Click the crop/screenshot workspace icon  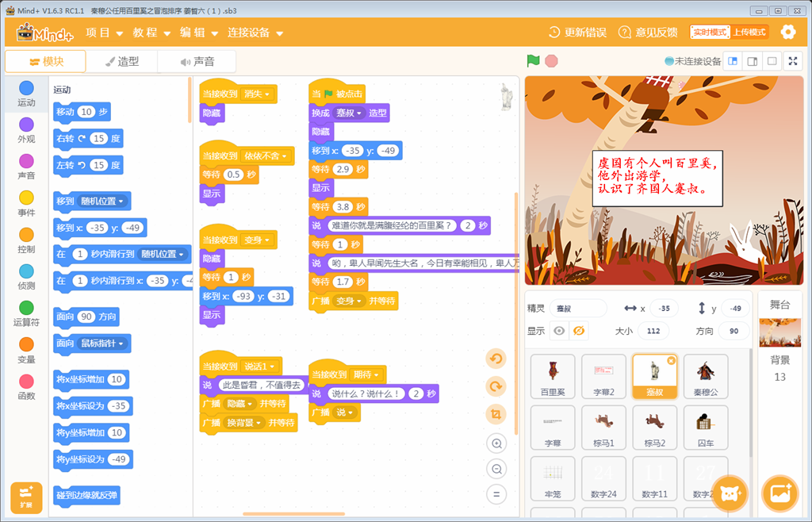496,414
